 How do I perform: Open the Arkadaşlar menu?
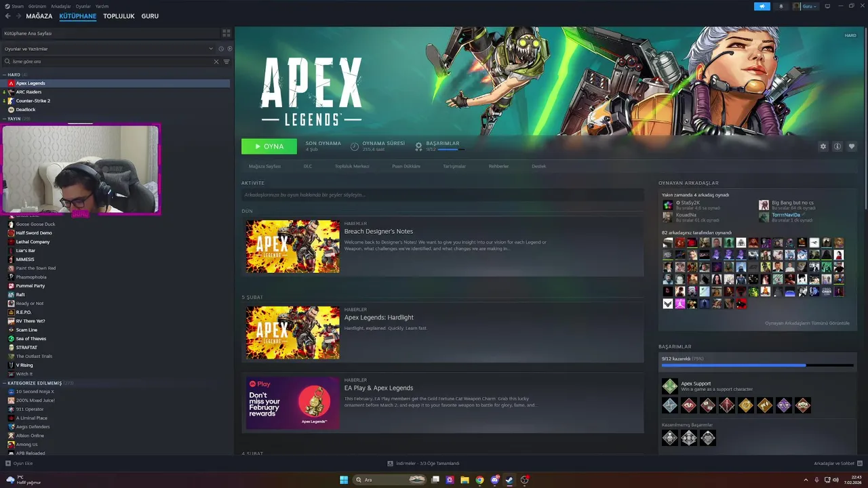pos(61,6)
